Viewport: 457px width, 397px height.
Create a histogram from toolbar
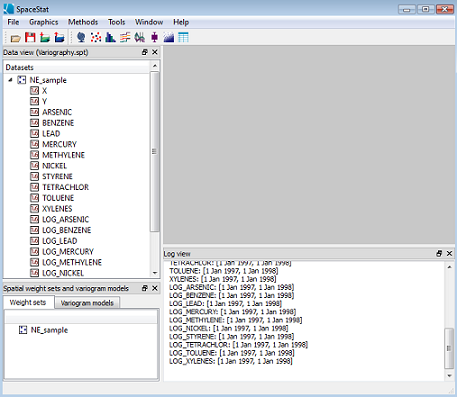click(110, 37)
